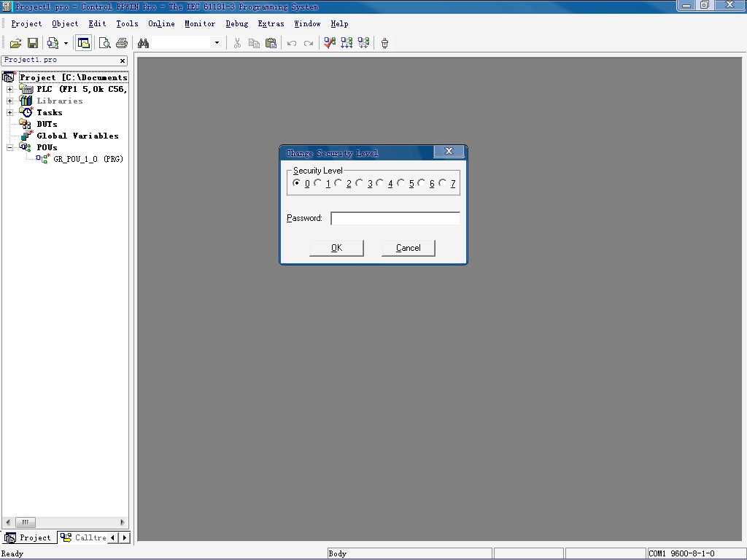Choose security level 7 radio button

[x=443, y=184]
